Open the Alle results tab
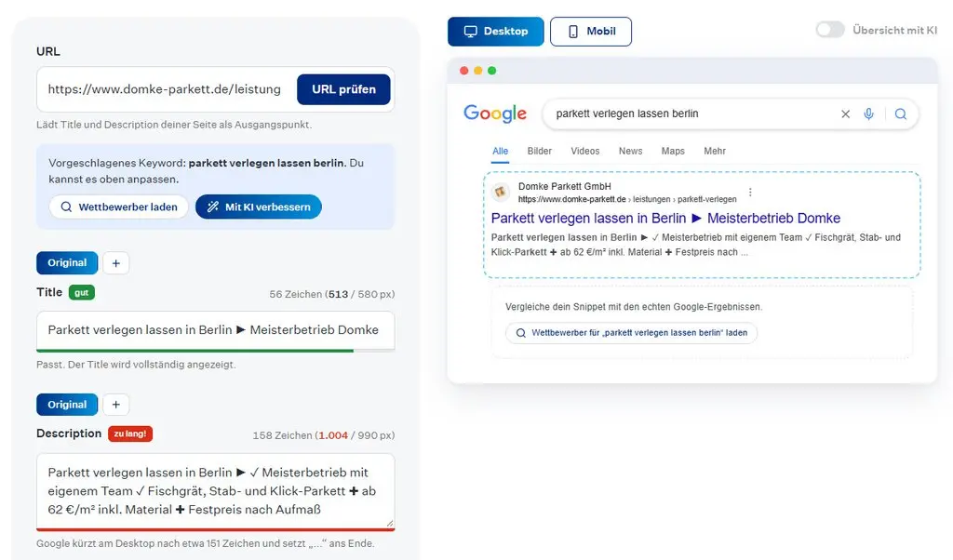953x560 pixels. coord(500,152)
